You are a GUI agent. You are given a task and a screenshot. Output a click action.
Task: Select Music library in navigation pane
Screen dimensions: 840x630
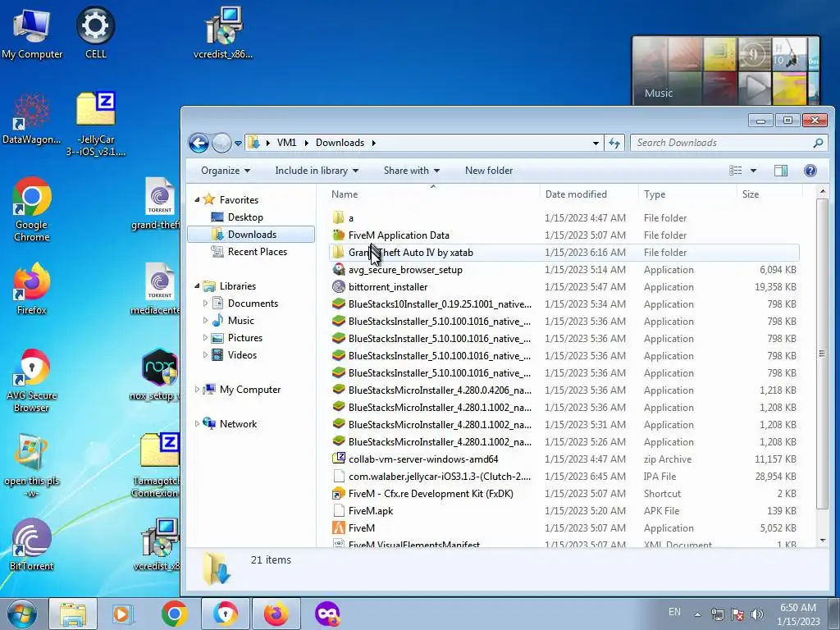[x=240, y=321]
